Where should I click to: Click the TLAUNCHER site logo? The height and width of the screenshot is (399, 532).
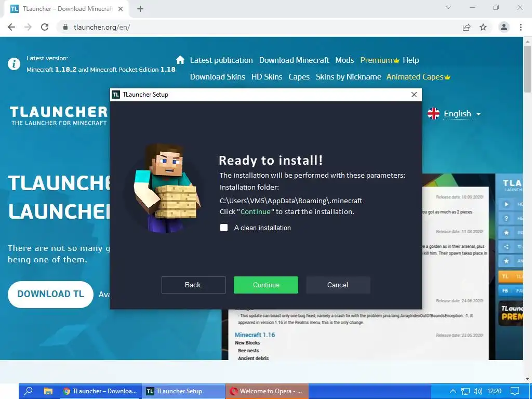(x=59, y=116)
